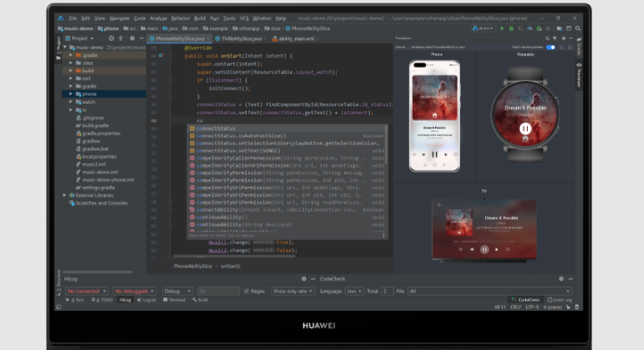Open the Build tool window
Screen dimensions: 644x350
point(200,300)
